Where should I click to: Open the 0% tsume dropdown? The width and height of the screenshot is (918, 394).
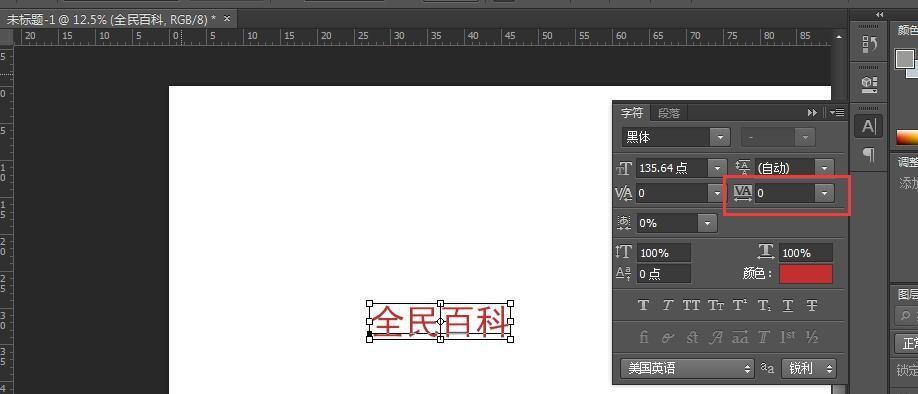coord(707,223)
